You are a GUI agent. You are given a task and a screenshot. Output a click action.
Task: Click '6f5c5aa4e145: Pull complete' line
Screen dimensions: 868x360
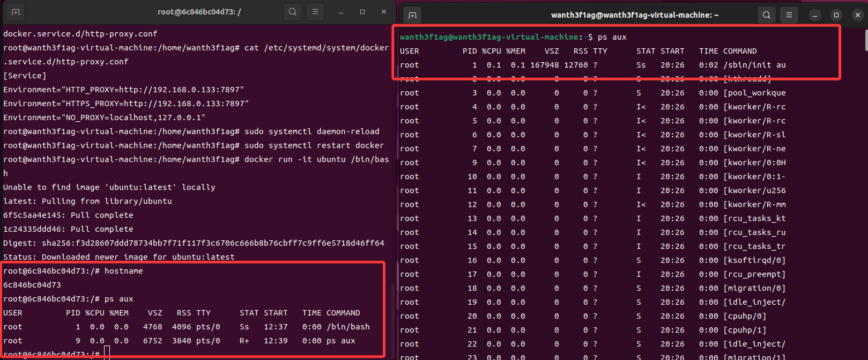[68, 215]
